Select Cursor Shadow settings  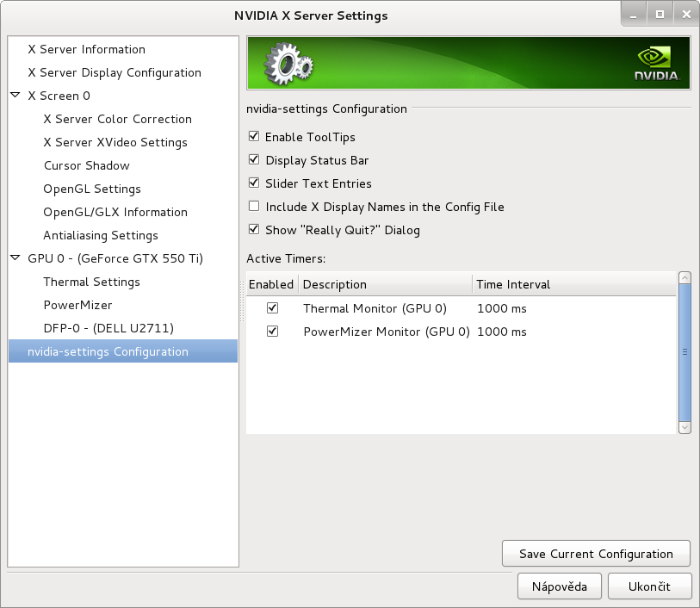coord(87,165)
